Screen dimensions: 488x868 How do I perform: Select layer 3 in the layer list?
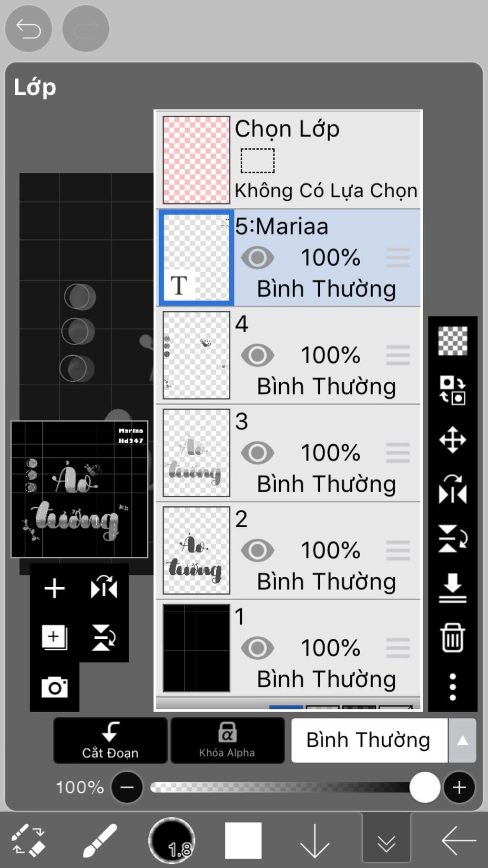[x=288, y=453]
